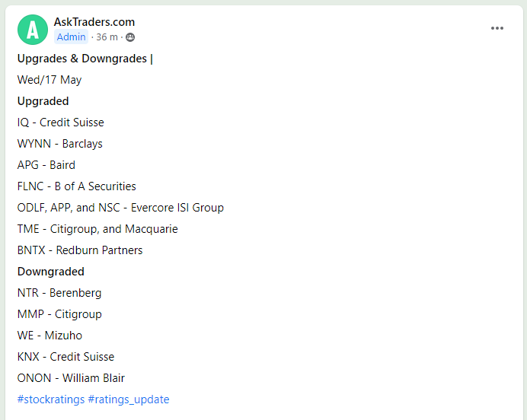Click the Wed/17 May date line
Viewport: 527px width, 420px height.
click(x=50, y=80)
